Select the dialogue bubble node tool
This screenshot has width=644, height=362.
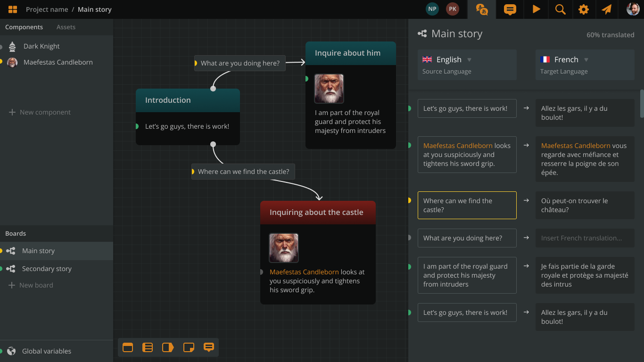pyautogui.click(x=208, y=347)
